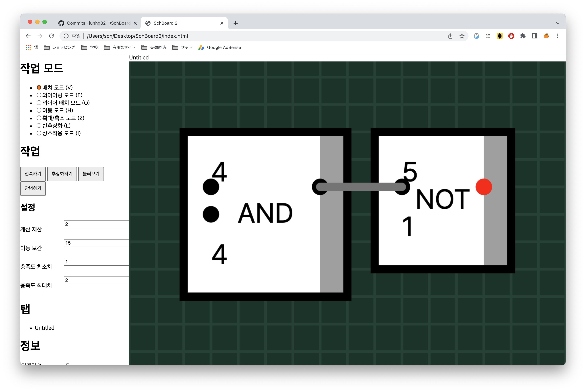Click the lower input pin of AND gate
Image resolution: width=586 pixels, height=392 pixels.
(x=211, y=214)
